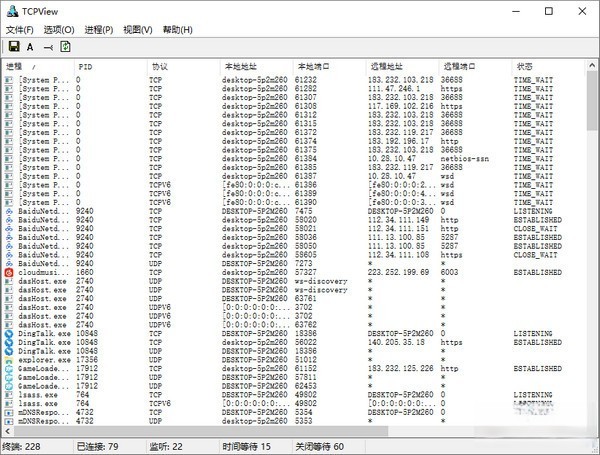Click the cloudmusic process red icon
This screenshot has height=455, width=600.
[x=9, y=272]
